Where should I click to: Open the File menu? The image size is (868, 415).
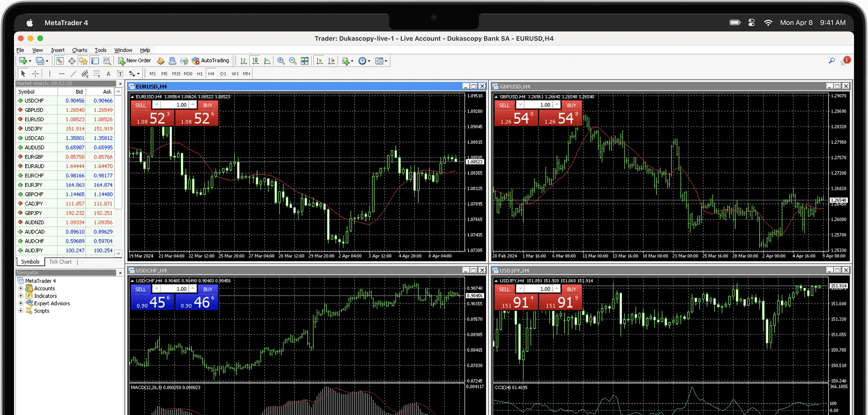pos(20,50)
